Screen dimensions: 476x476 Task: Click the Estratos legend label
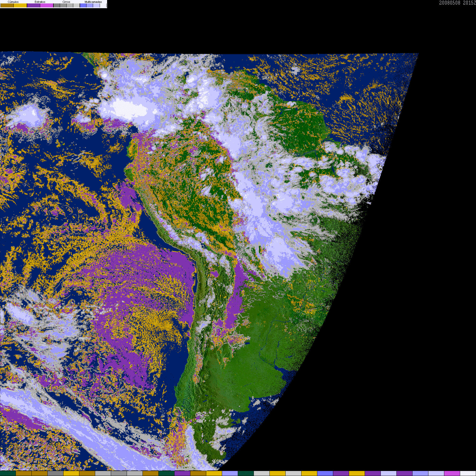40,2
